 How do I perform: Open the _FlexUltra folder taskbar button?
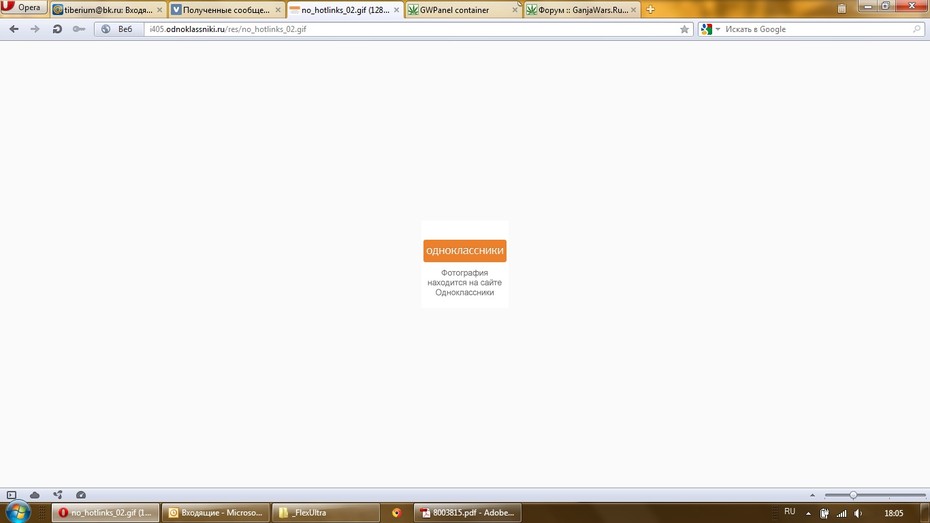point(326,513)
